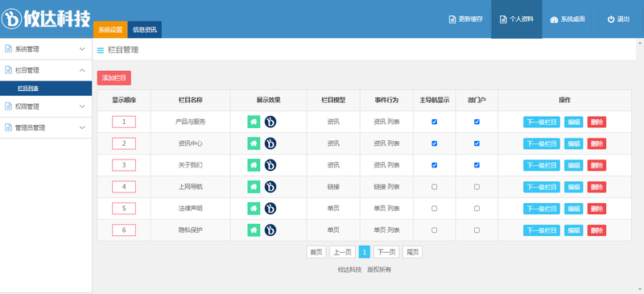Edit the 法律声明 column

tap(574, 209)
